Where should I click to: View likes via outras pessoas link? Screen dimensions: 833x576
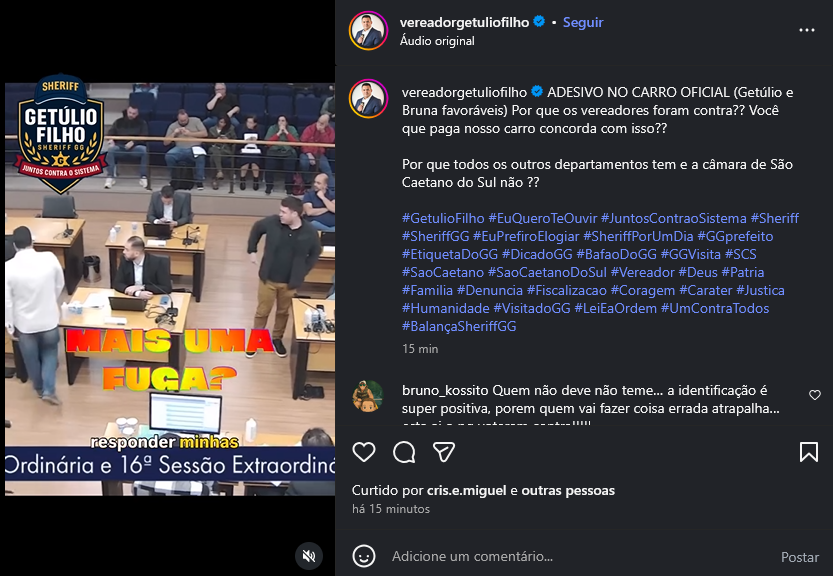[568, 490]
